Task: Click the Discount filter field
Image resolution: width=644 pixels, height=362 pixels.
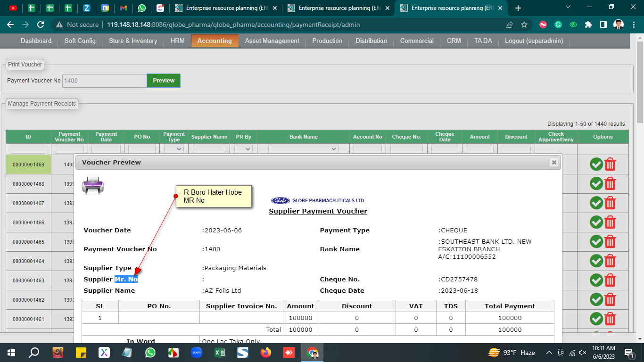Action: pyautogui.click(x=516, y=149)
